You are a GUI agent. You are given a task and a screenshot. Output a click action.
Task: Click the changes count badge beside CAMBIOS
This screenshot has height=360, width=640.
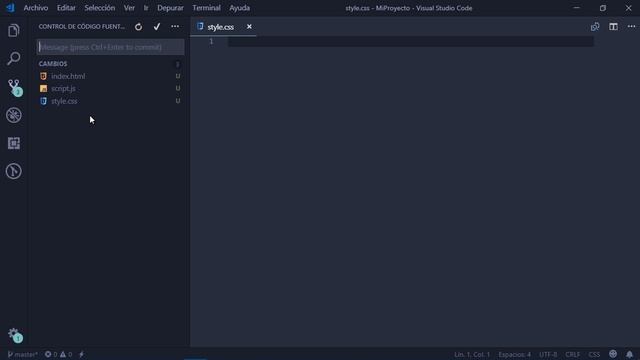click(177, 64)
